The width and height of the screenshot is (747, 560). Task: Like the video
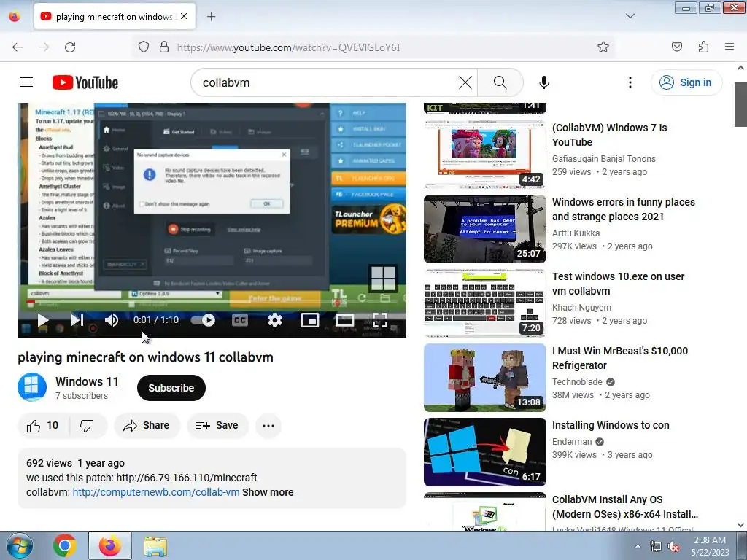[43, 425]
